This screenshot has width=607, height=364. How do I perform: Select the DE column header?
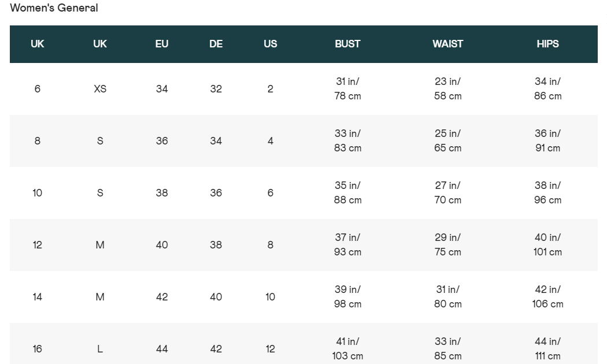(x=216, y=44)
